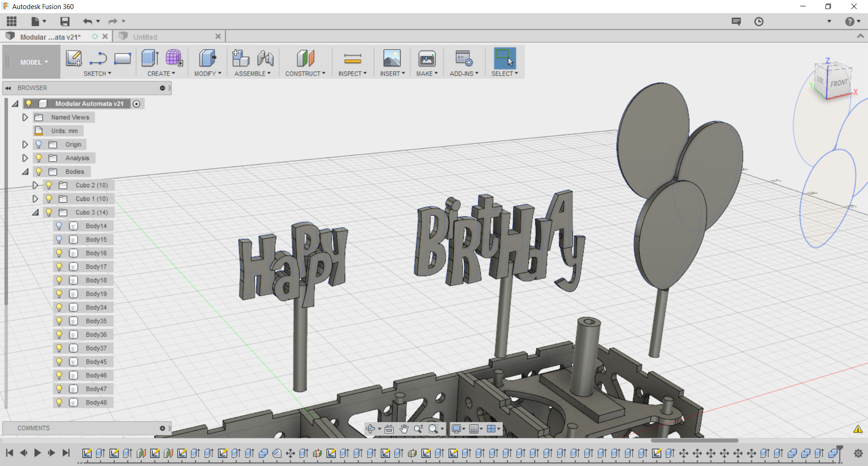Click the New Component icon in Assemble

(x=241, y=58)
